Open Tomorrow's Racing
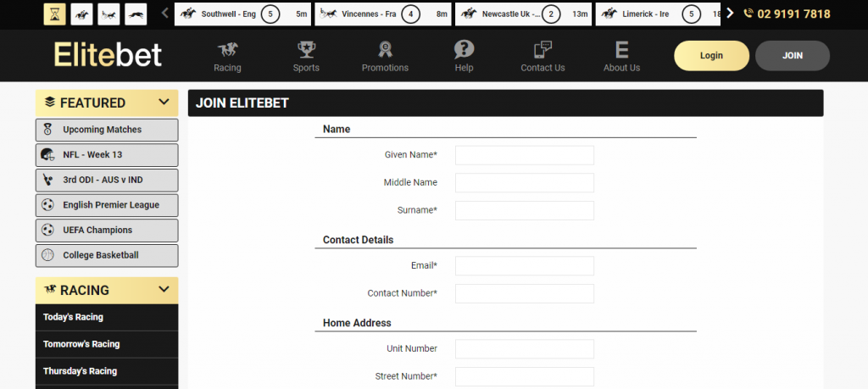Image resolution: width=868 pixels, height=389 pixels. point(107,344)
